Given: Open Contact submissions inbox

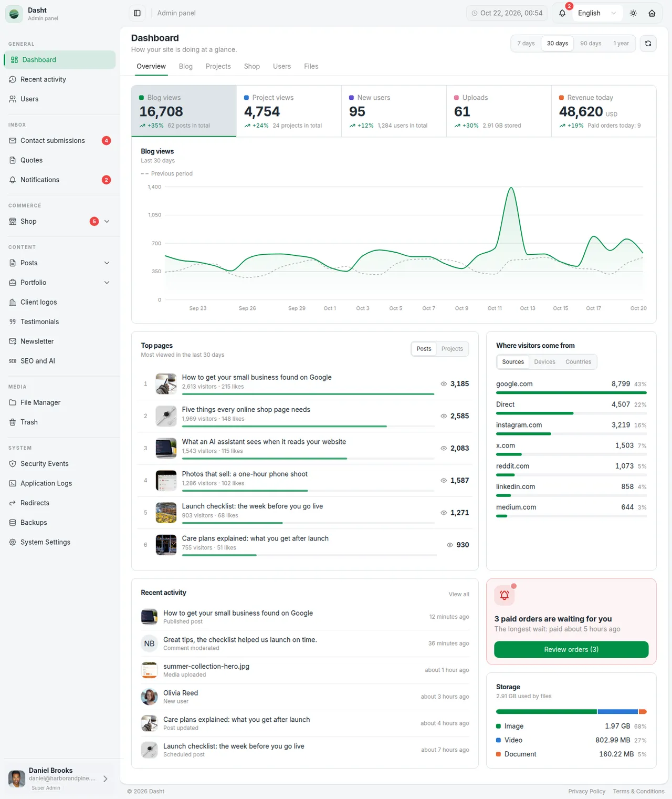Looking at the screenshot, I should coord(60,140).
